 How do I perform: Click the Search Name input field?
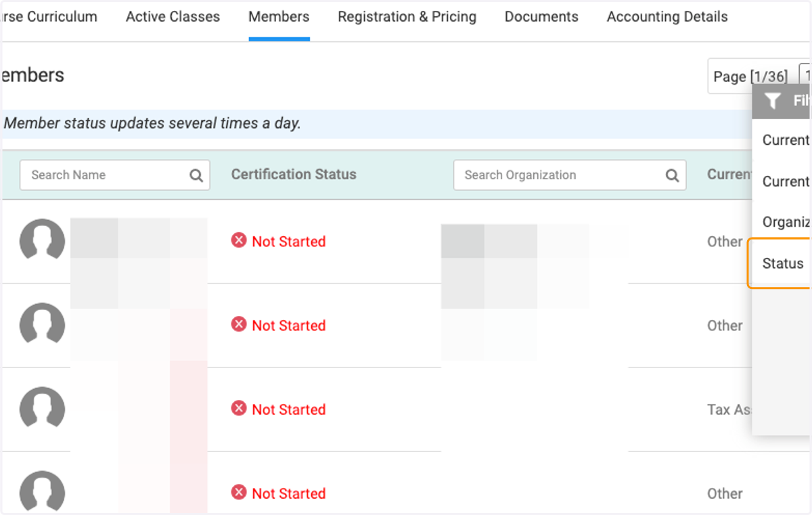pos(115,175)
